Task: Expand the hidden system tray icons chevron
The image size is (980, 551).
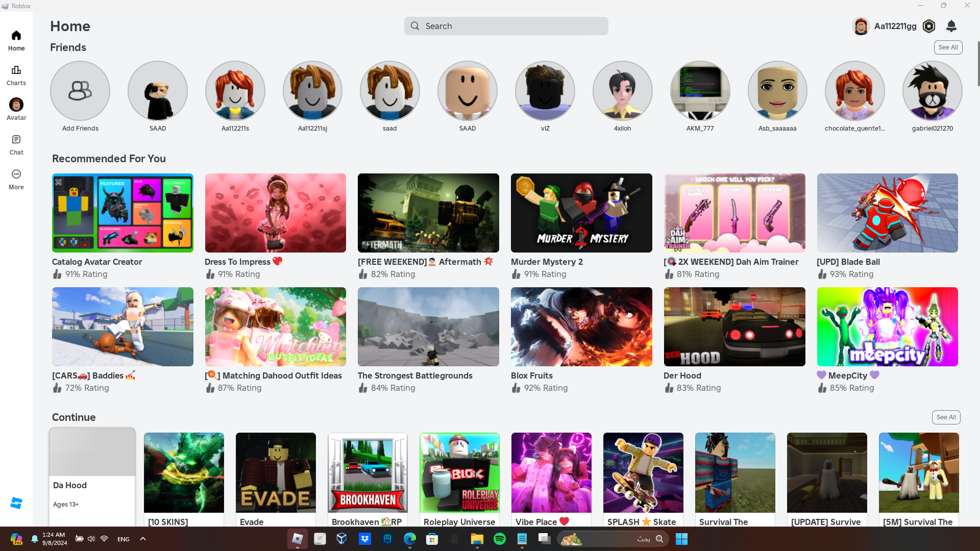Action: tap(143, 539)
